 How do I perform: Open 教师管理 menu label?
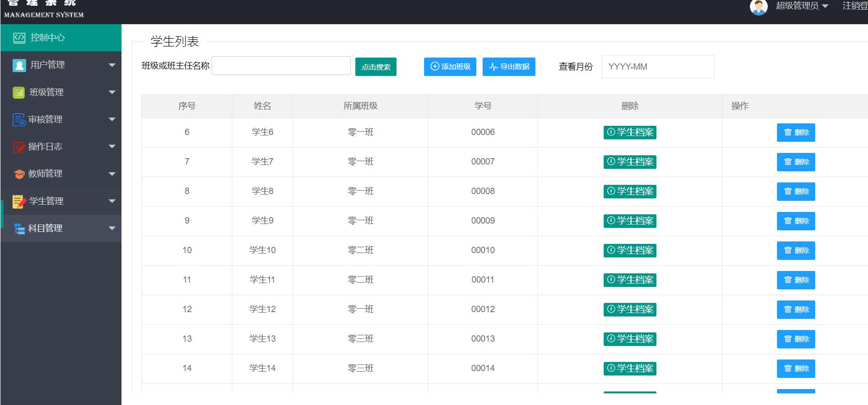[46, 173]
